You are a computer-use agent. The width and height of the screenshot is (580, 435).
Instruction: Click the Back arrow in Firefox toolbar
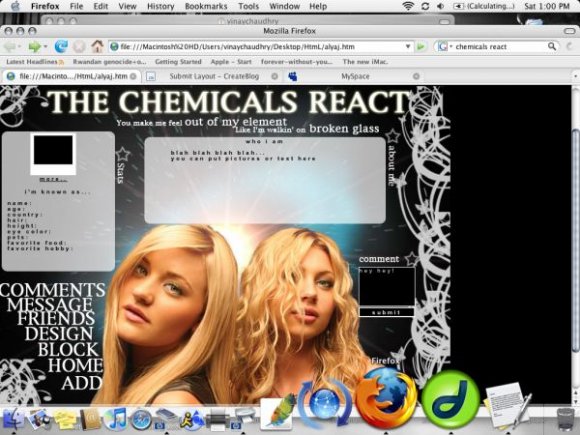point(10,47)
